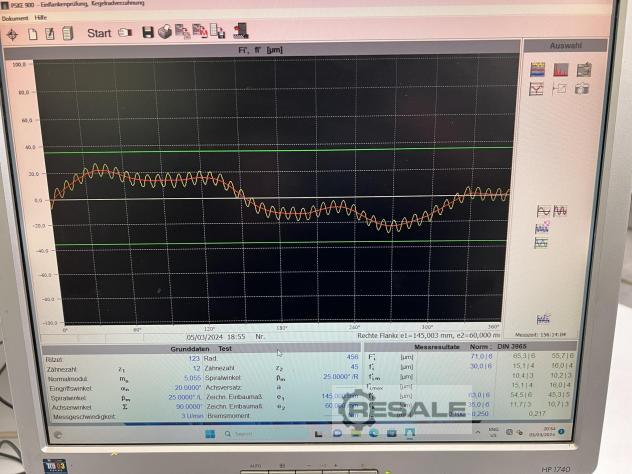Create a new document via blank page icon

point(33,33)
